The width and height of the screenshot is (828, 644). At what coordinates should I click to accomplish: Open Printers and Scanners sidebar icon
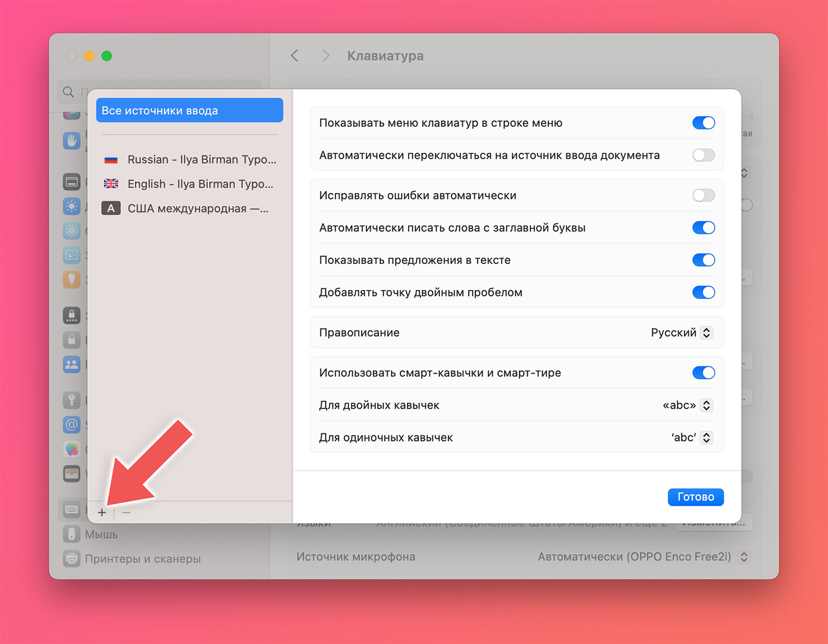(71, 558)
